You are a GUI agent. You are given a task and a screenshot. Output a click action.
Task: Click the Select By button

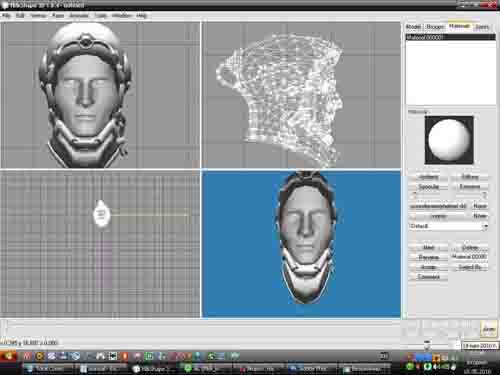pos(470,267)
